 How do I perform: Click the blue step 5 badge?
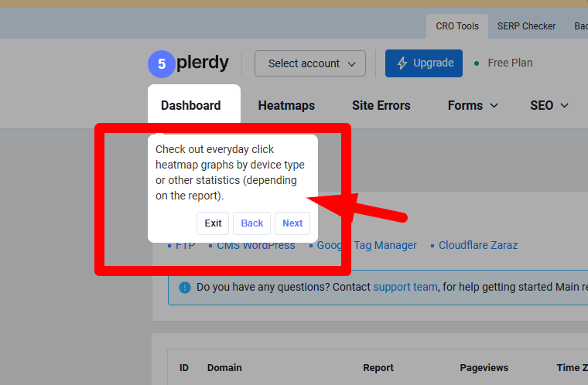point(162,64)
